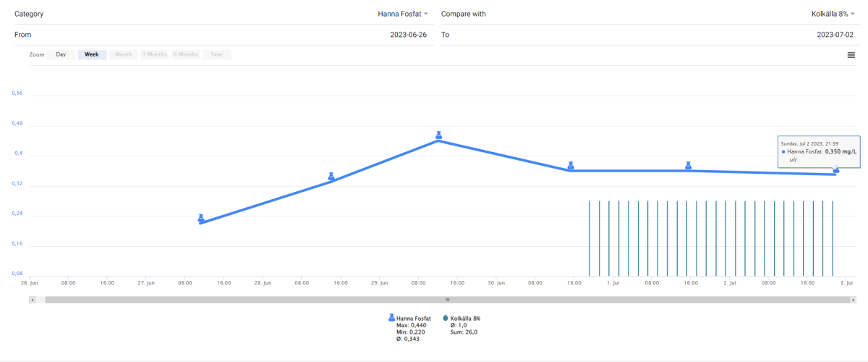Viewport: 868px width, 362px height.
Task: Click the droplet legend icon for Kolkälla 8%
Action: coord(446,318)
